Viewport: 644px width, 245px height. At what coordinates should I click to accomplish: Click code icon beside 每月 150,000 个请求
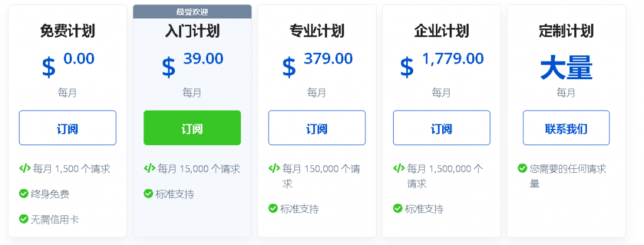274,168
